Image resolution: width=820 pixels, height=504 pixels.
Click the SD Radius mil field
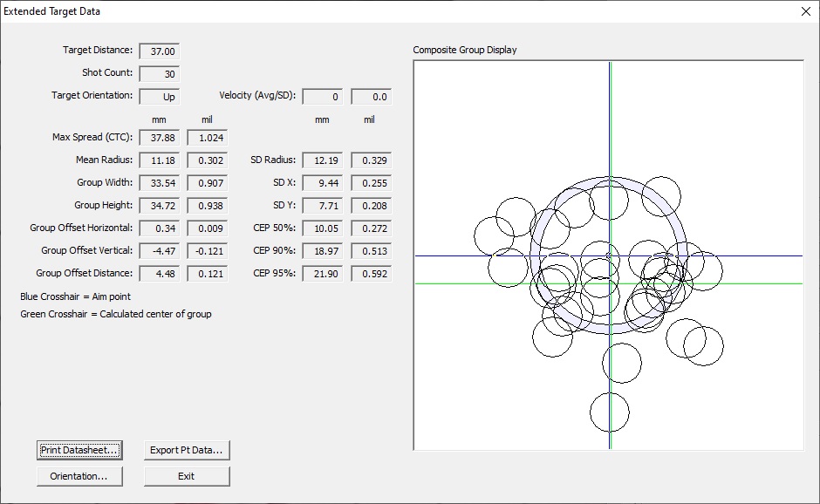click(x=372, y=160)
